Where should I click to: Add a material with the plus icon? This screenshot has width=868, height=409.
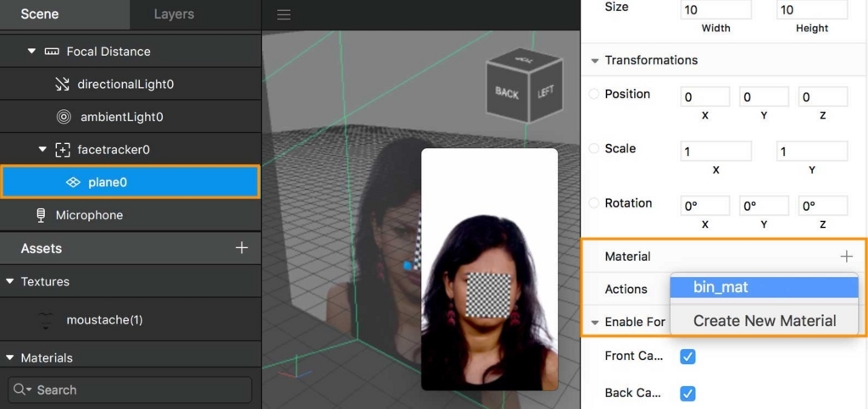point(847,256)
